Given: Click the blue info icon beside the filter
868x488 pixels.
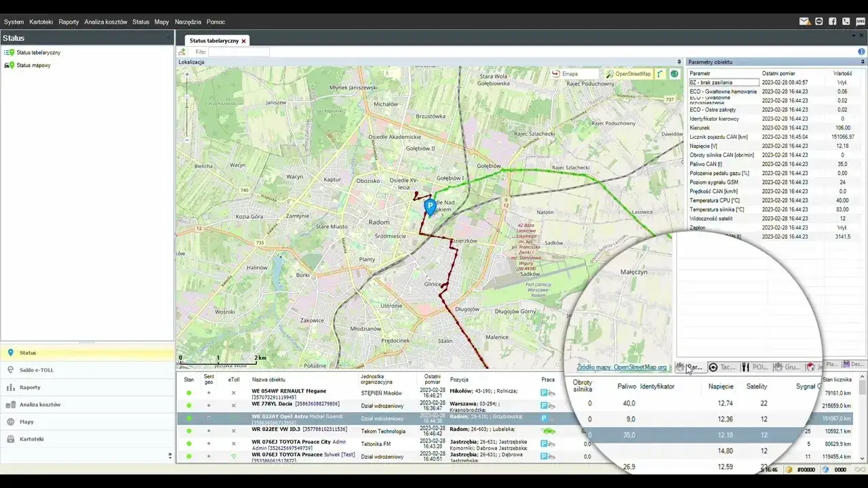Looking at the screenshot, I should coord(862,52).
